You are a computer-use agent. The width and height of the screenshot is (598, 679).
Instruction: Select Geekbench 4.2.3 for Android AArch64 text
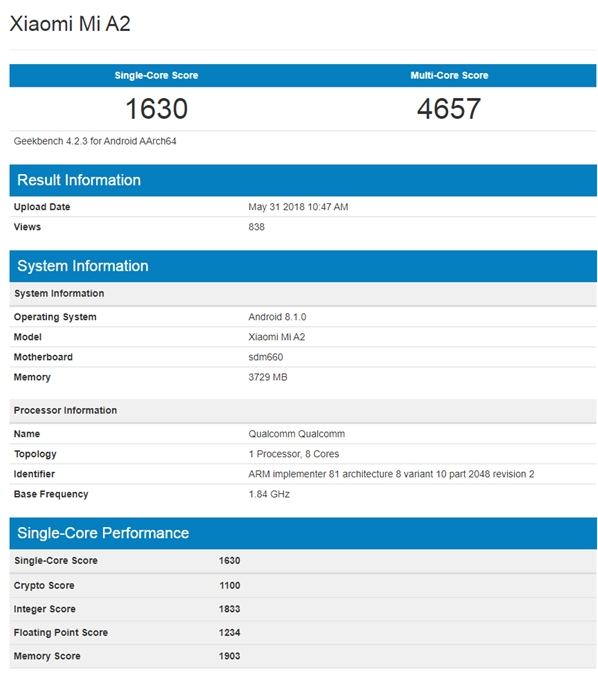[x=95, y=141]
